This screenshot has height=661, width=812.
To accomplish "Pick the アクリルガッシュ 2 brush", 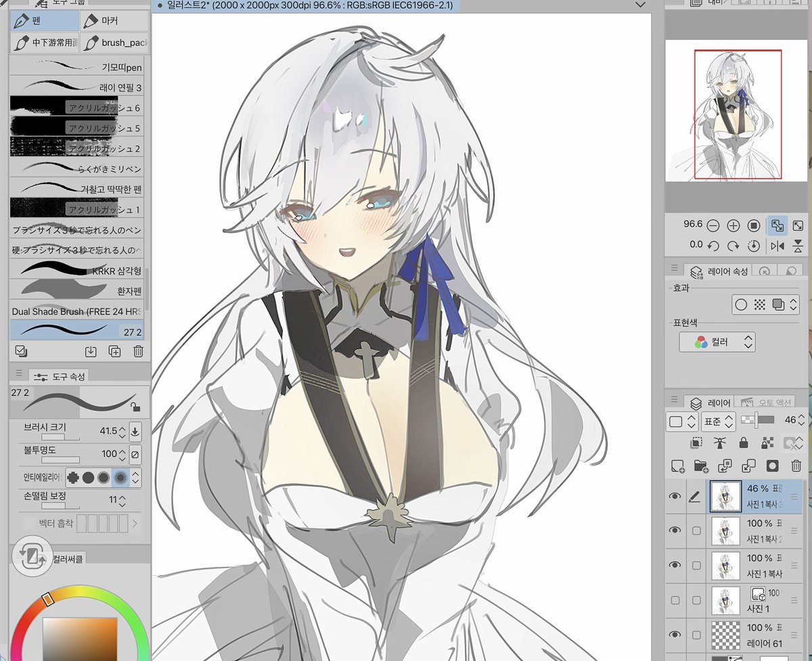I will (77, 147).
